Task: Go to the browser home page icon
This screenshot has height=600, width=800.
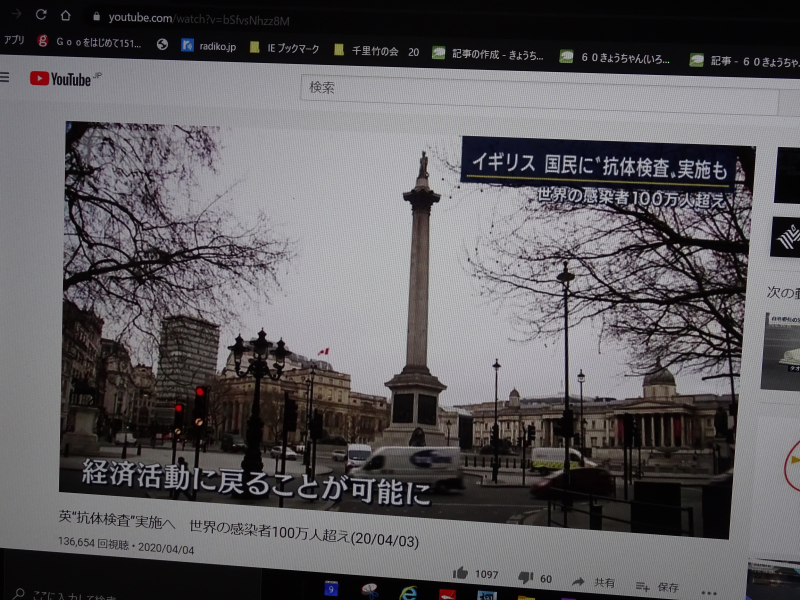Action: (x=65, y=15)
